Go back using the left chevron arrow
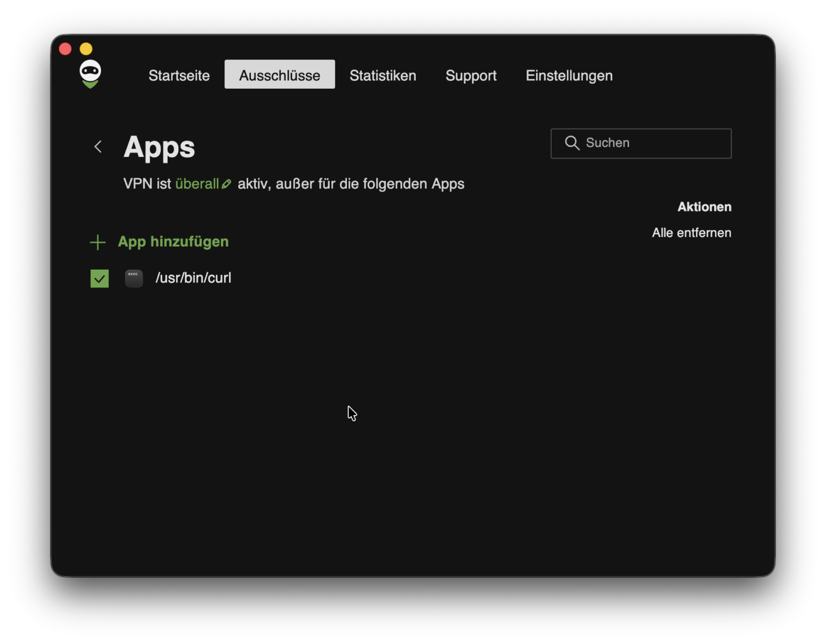Viewport: 826px width, 644px height. (98, 146)
